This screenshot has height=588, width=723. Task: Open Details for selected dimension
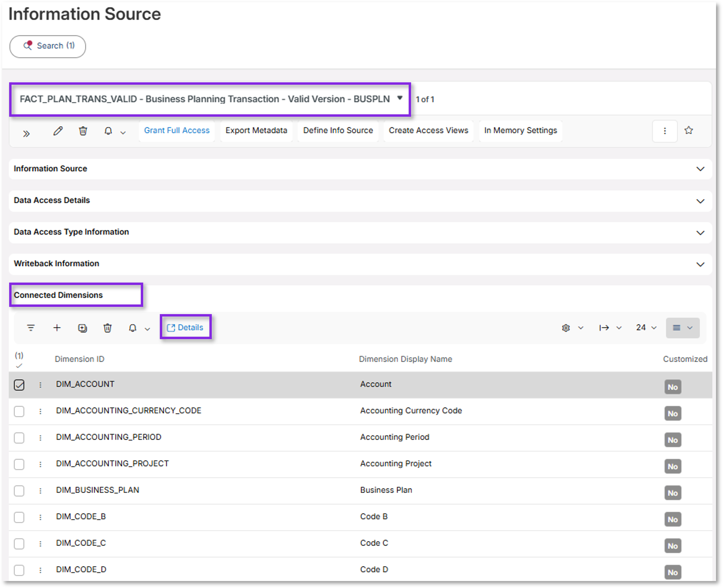(185, 328)
